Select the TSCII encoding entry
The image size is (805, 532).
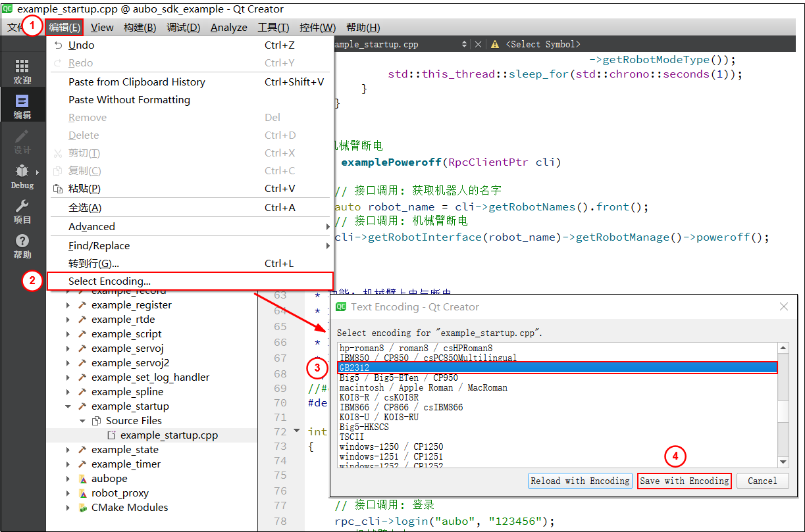pos(557,437)
